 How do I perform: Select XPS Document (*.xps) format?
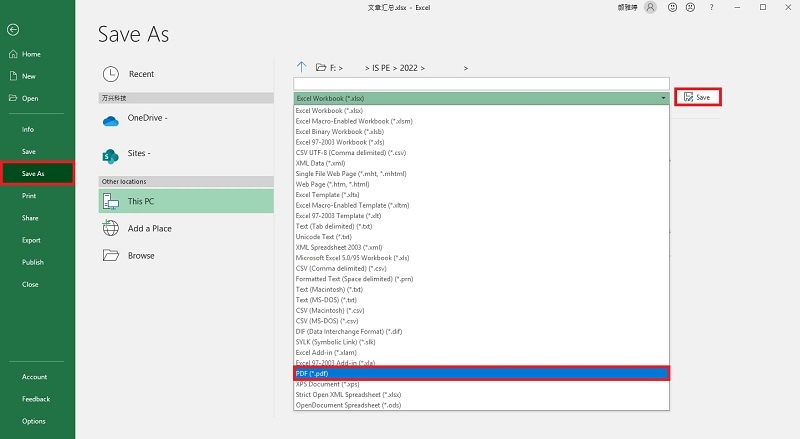click(481, 384)
